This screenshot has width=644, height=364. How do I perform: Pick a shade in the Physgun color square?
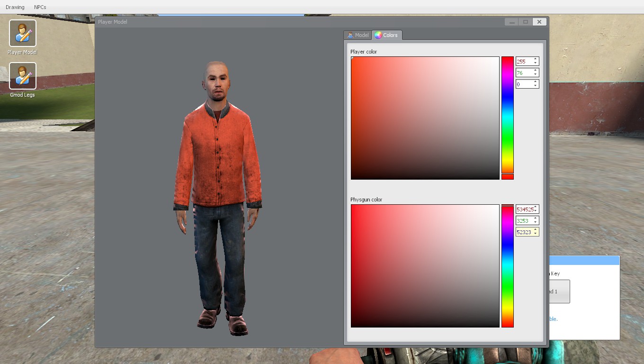[x=425, y=266]
